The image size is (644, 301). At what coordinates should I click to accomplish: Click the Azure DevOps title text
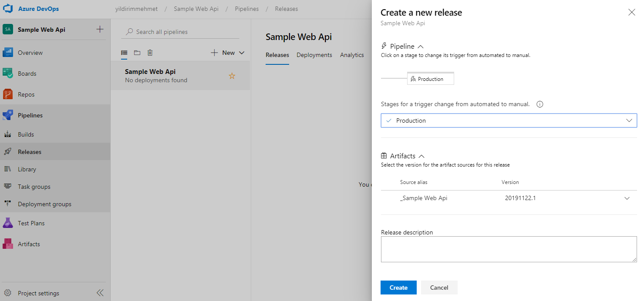click(38, 9)
